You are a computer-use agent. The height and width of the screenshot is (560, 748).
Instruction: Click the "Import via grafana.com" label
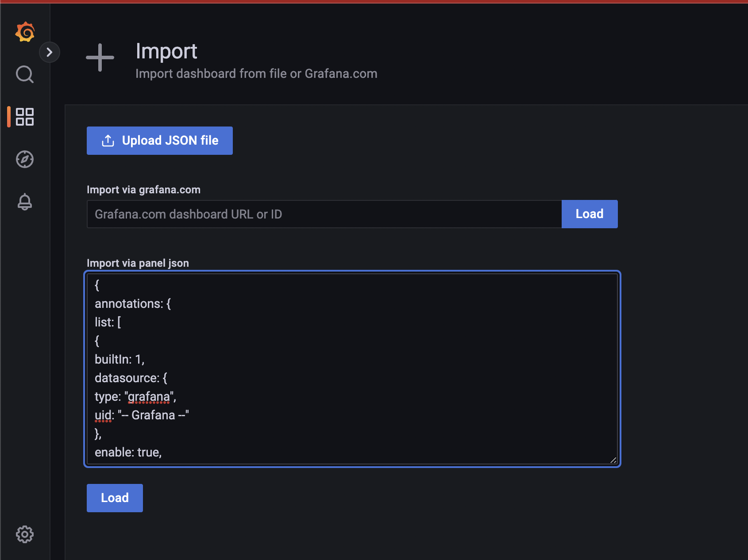pos(143,190)
